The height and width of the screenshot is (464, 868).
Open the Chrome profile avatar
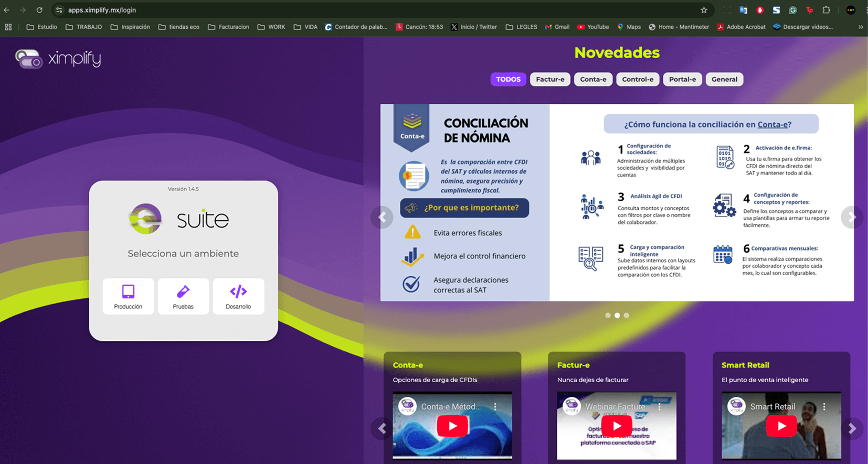[x=851, y=10]
